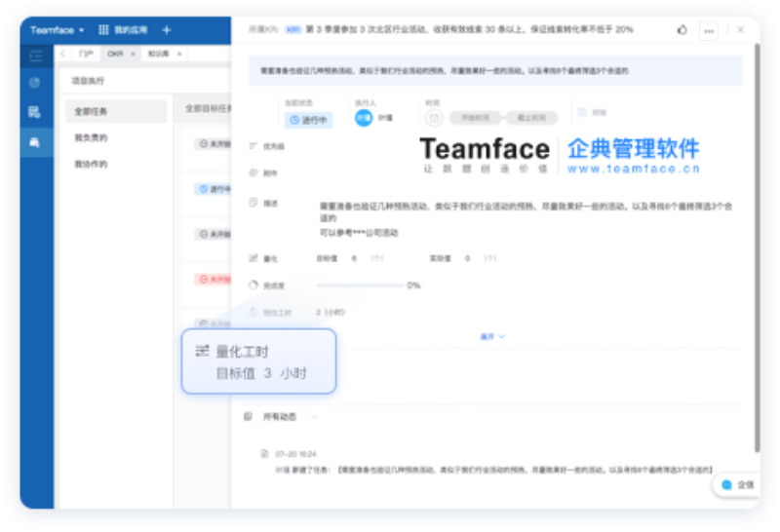
Task: Click the 进行中 status button
Action: point(308,120)
